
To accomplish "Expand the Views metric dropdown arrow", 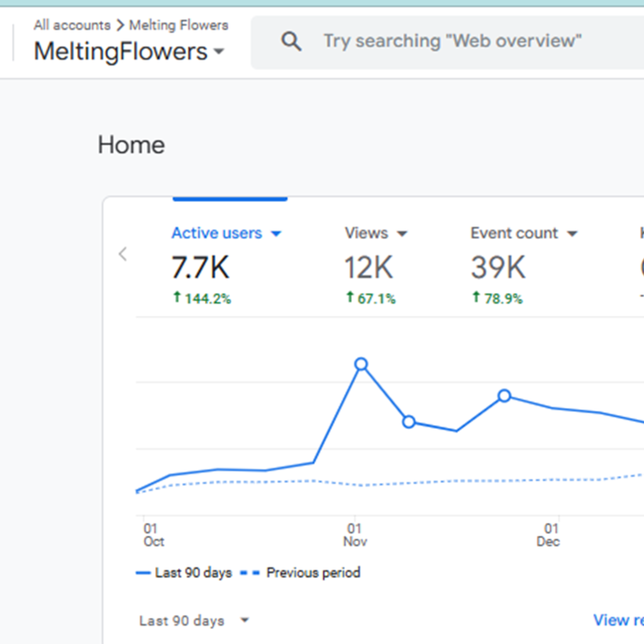I will [x=402, y=234].
